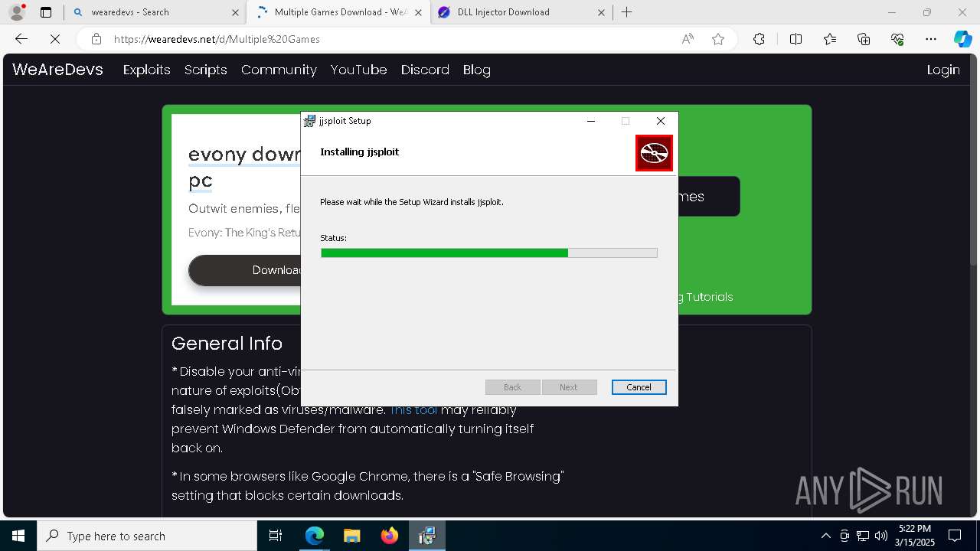Viewport: 980px width, 551px height.
Task: Open the Discord menu item
Action: tap(425, 70)
